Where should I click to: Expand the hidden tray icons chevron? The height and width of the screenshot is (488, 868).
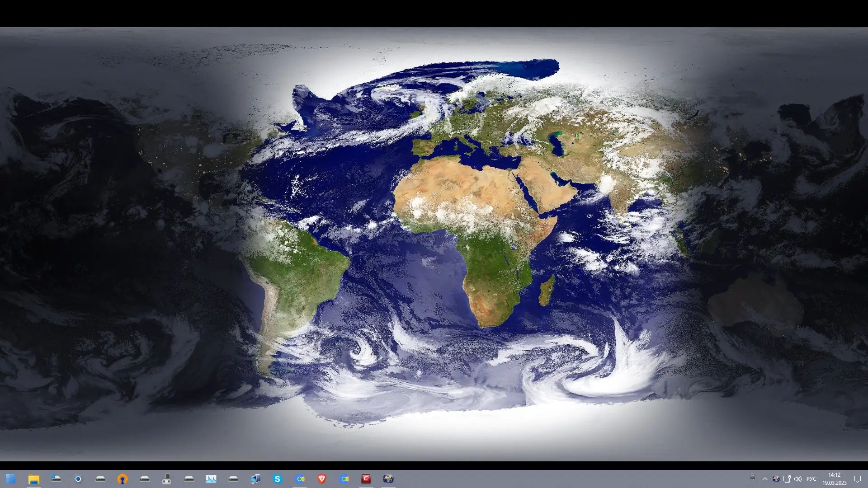click(765, 479)
